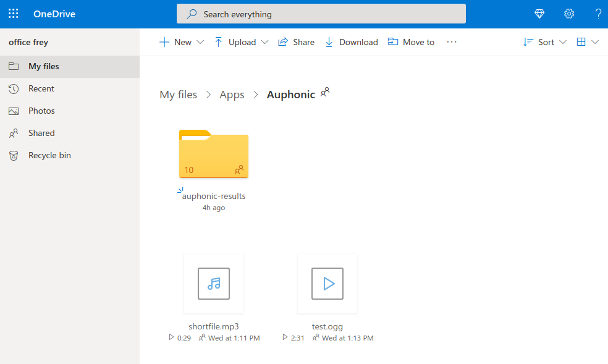This screenshot has height=364, width=608.
Task: Open the test.ogg thumbnail
Action: click(x=327, y=284)
